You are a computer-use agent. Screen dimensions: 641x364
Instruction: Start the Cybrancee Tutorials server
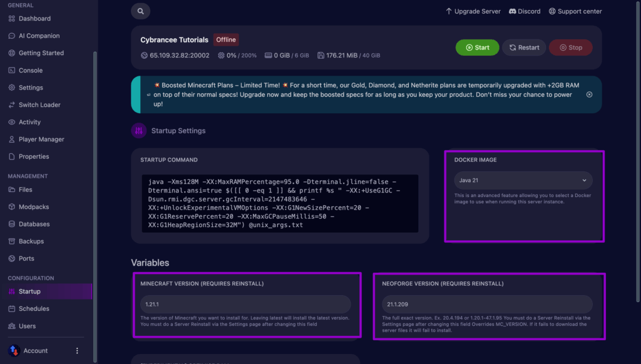[x=477, y=47]
